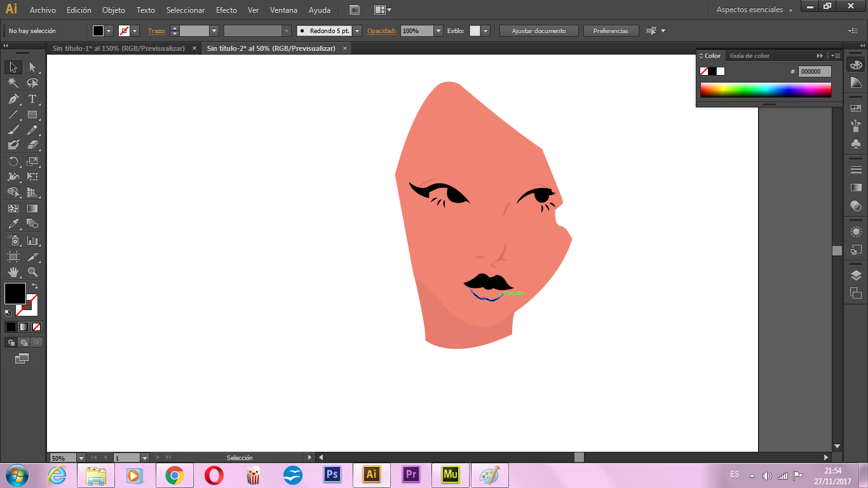The width and height of the screenshot is (868, 488).
Task: Set paint type to Gradient
Action: (24, 327)
